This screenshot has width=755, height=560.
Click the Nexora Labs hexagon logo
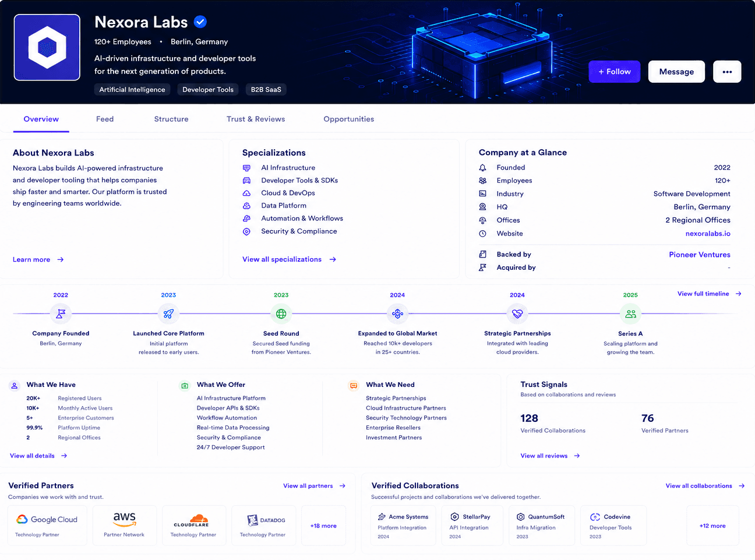point(47,47)
